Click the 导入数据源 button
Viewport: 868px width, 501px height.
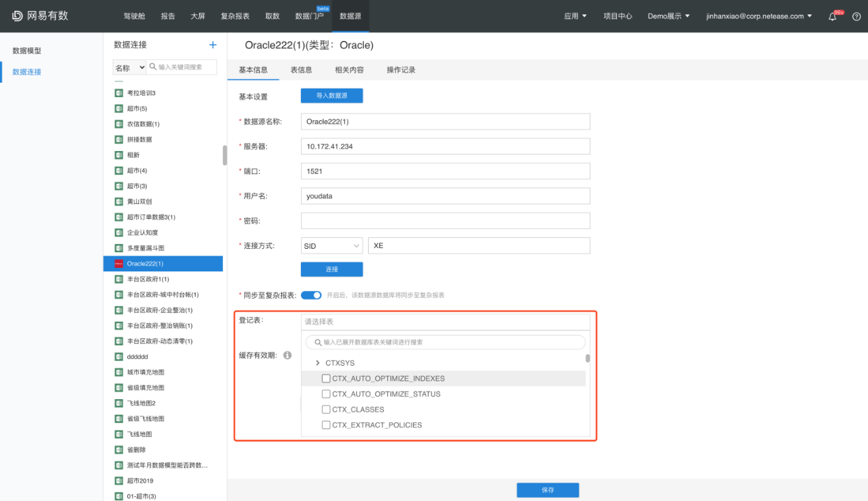click(x=332, y=96)
